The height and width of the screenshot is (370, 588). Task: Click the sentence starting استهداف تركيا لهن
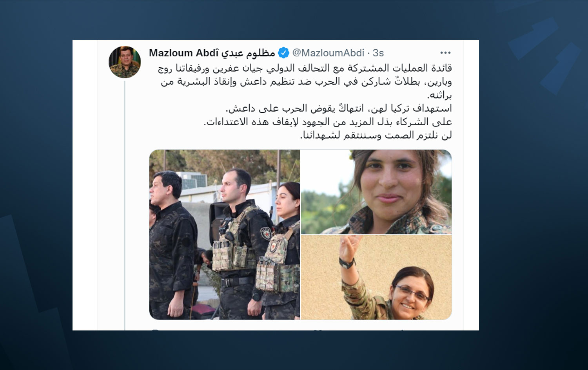coord(339,108)
